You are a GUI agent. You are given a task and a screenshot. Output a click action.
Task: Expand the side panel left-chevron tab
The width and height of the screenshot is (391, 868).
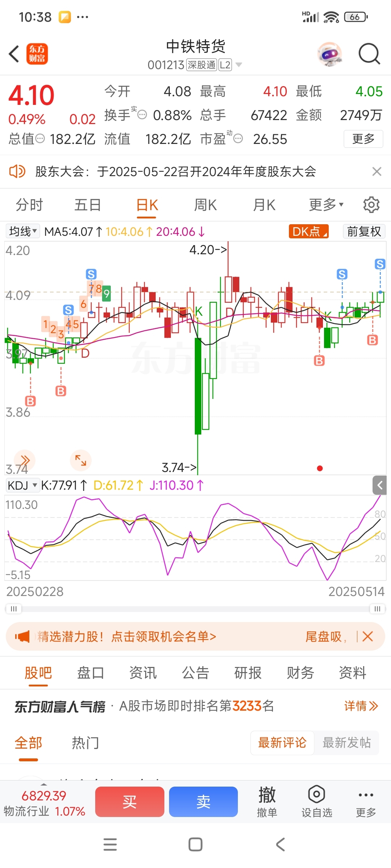(379, 485)
